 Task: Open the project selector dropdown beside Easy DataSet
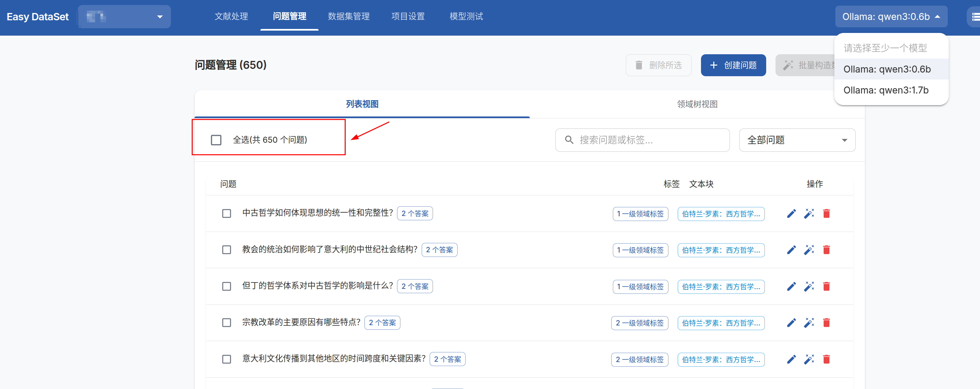tap(124, 17)
